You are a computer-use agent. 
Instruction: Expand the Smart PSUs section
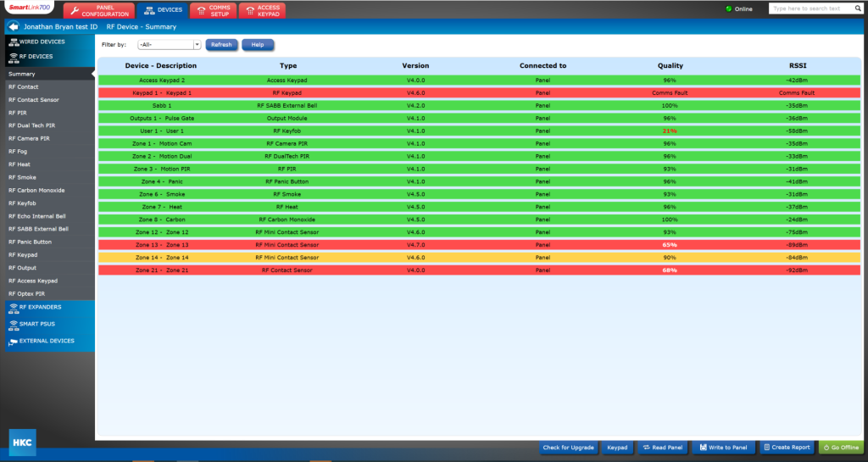coord(50,324)
